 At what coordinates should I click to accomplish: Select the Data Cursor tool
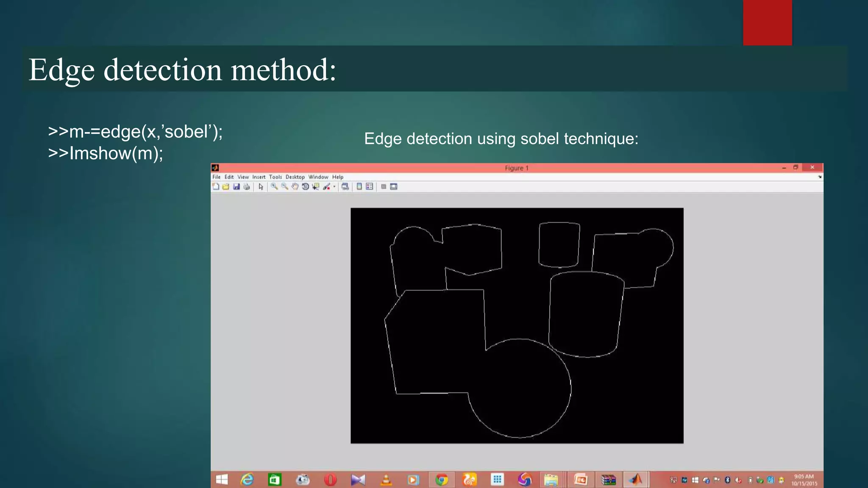[x=315, y=186]
